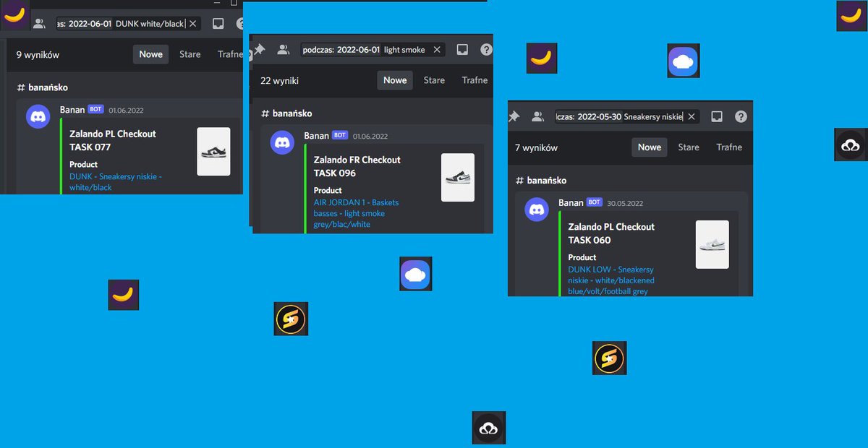Toggle pinned messages icon in light smoke panel
The image size is (868, 448).
tap(258, 50)
